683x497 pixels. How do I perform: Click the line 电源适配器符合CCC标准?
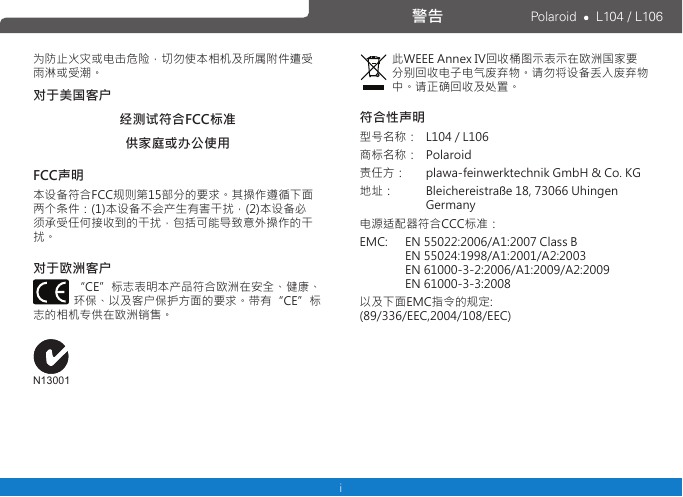(x=428, y=224)
